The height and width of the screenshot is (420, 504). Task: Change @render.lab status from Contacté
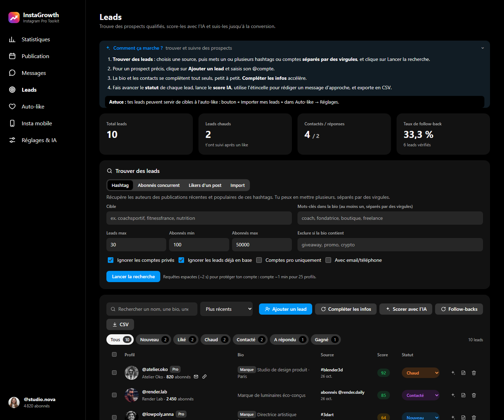[421, 395]
